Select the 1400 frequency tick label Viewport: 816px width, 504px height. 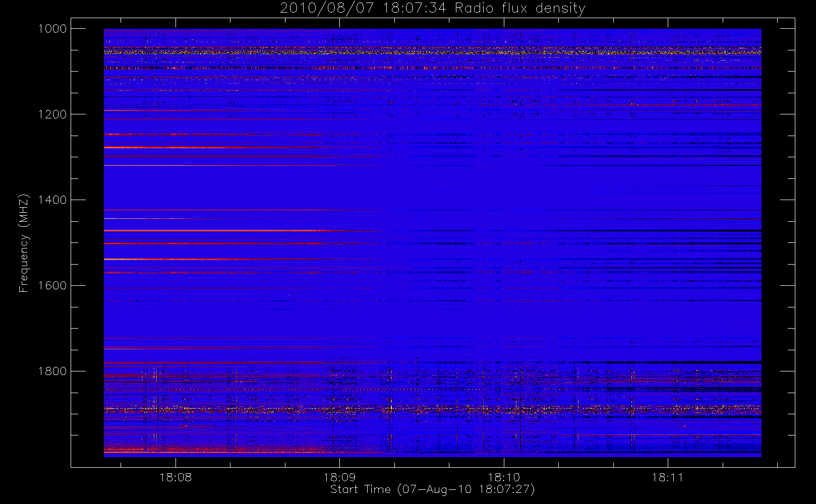tap(53, 200)
